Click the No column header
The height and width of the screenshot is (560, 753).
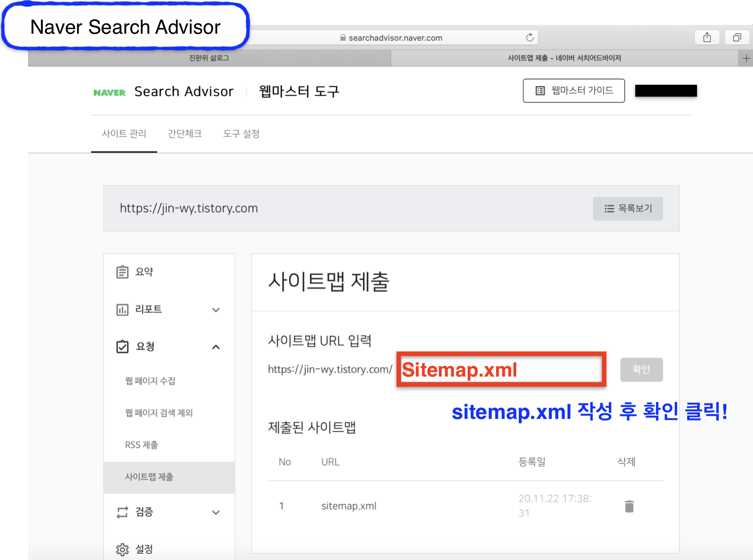(x=284, y=462)
